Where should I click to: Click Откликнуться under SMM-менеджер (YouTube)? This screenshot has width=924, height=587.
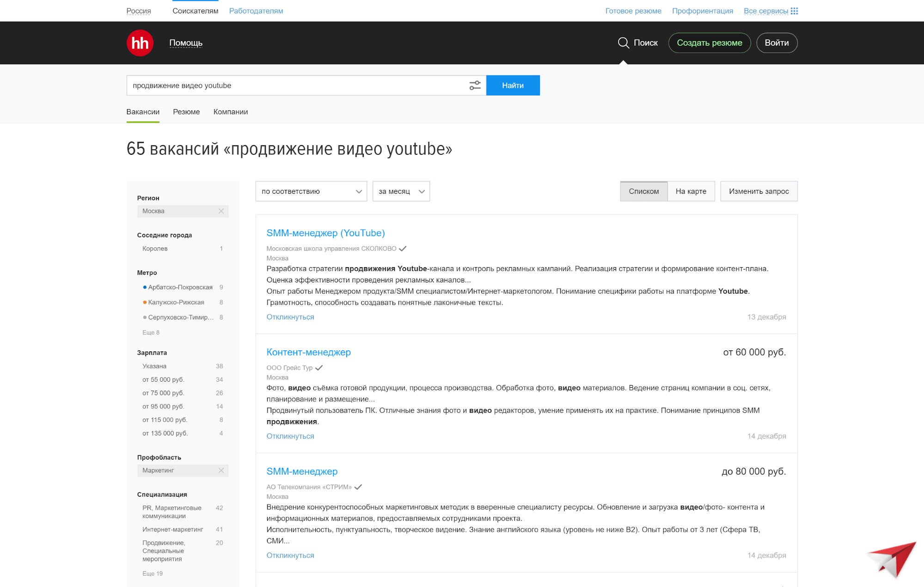pyautogui.click(x=290, y=317)
